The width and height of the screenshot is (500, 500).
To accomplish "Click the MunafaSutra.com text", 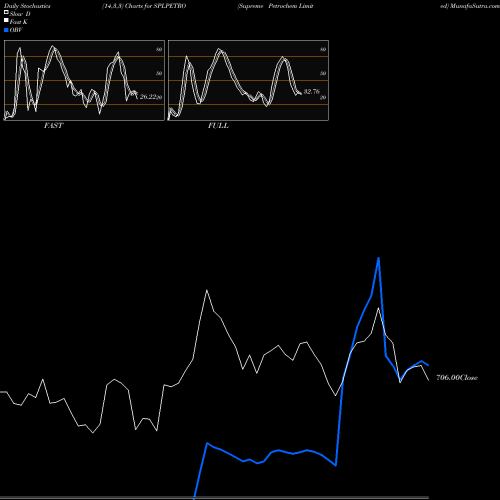I will coord(474,6).
